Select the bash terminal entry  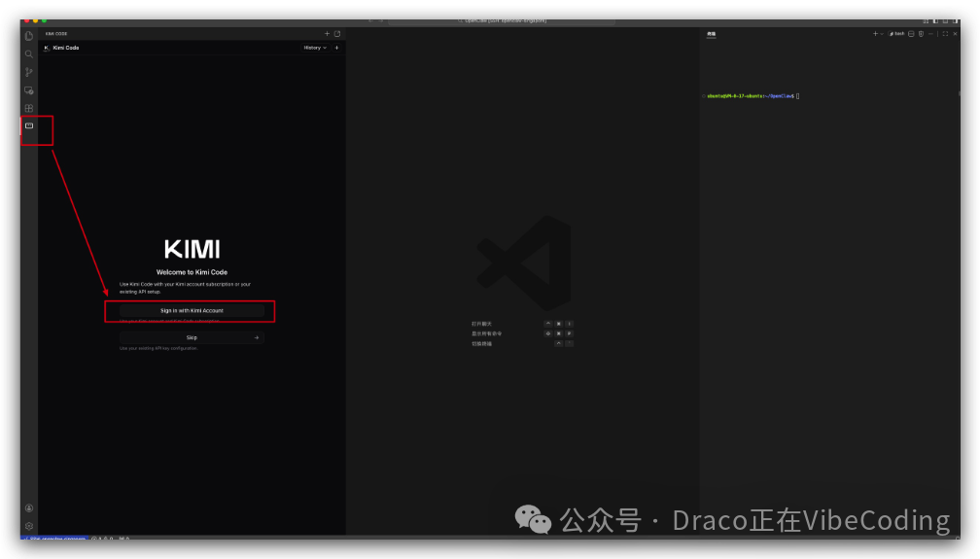[896, 34]
